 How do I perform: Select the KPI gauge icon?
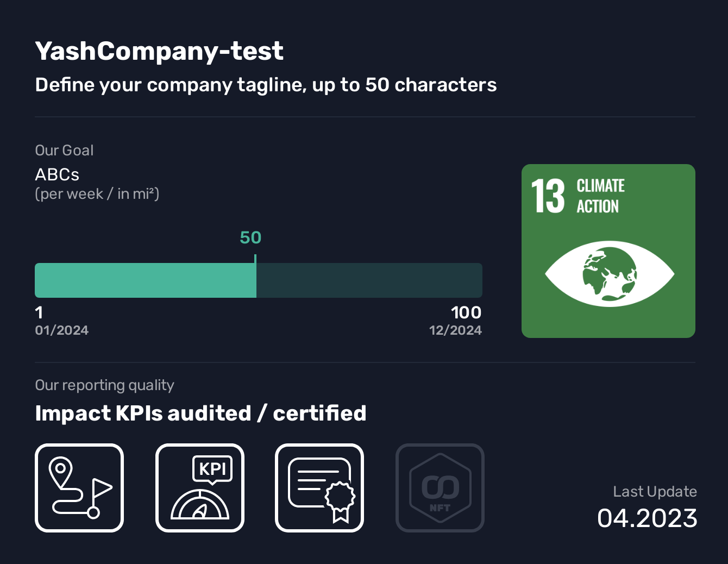click(200, 487)
